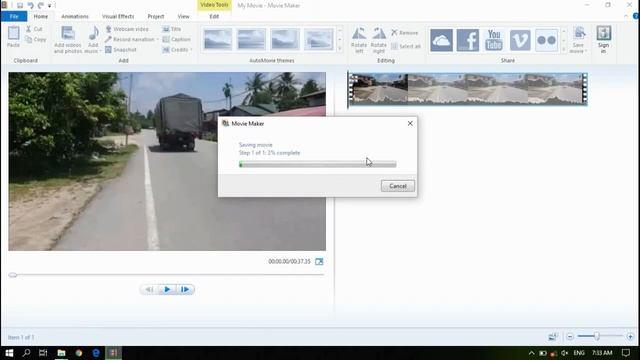This screenshot has width=640, height=360.
Task: Cancel the movie saving process
Action: [398, 186]
